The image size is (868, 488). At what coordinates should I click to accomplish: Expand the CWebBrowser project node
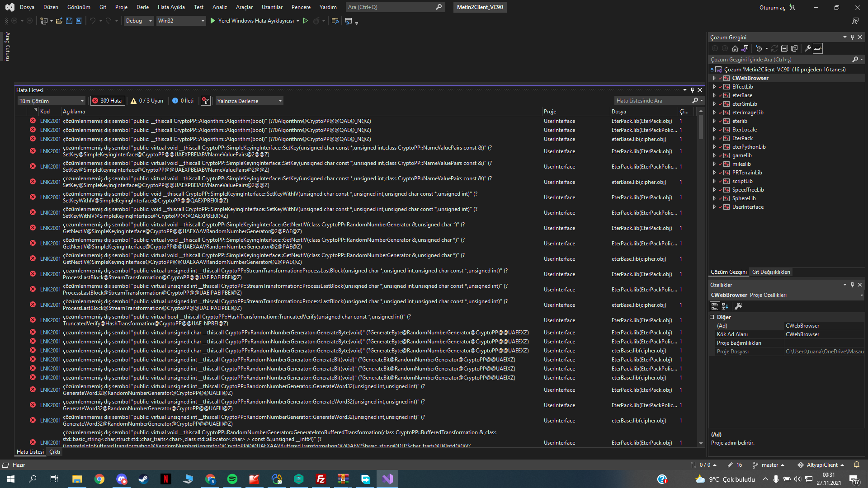pos(714,78)
